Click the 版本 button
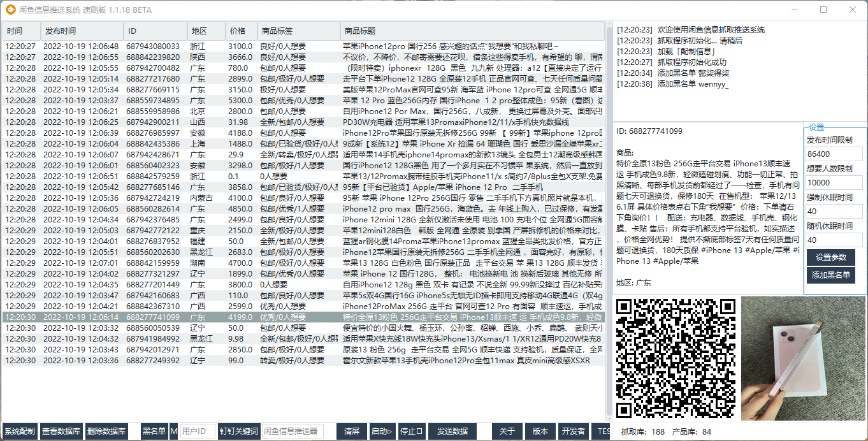Image resolution: width=868 pixels, height=441 pixels. [540, 431]
